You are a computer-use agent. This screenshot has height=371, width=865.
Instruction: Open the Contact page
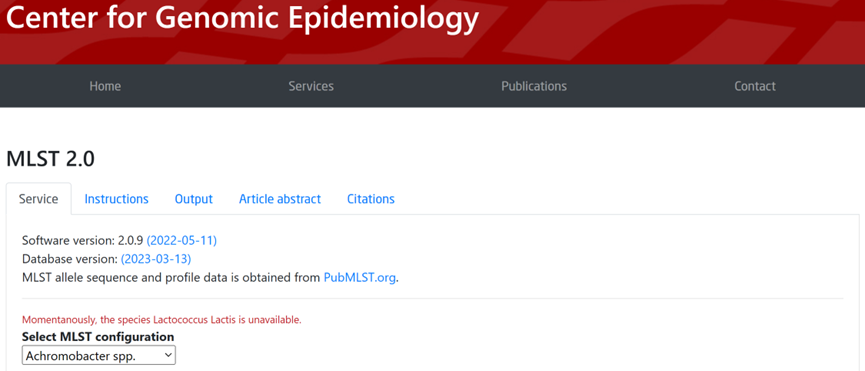click(755, 87)
